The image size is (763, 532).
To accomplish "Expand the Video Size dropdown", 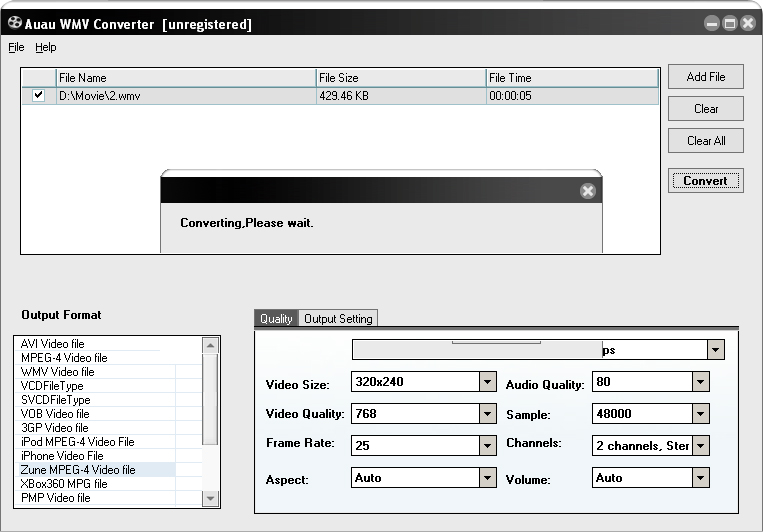I will pos(487,382).
